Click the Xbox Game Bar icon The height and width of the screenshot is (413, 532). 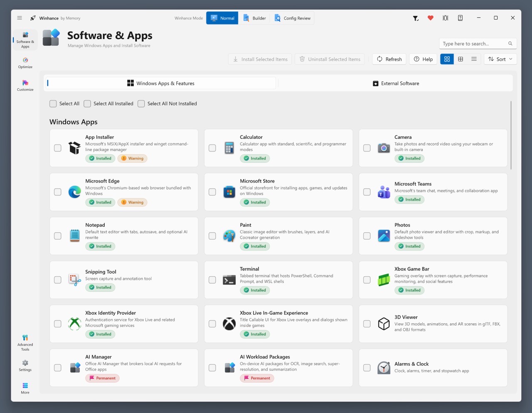tap(384, 280)
